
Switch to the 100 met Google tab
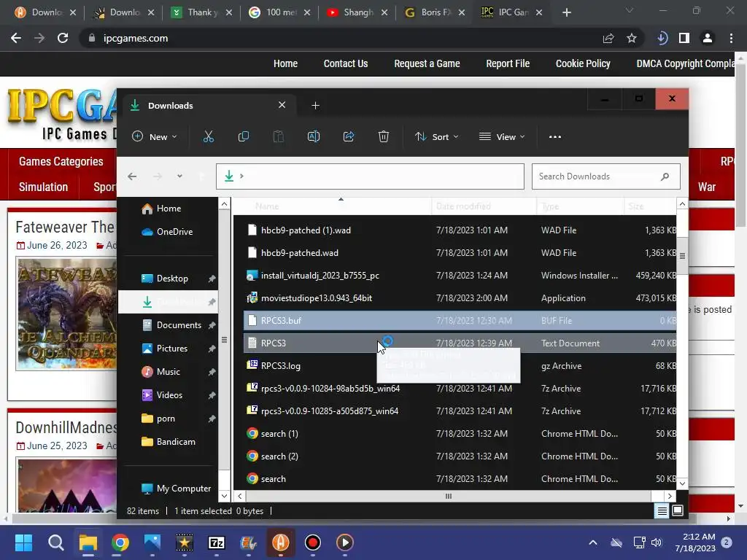279,12
